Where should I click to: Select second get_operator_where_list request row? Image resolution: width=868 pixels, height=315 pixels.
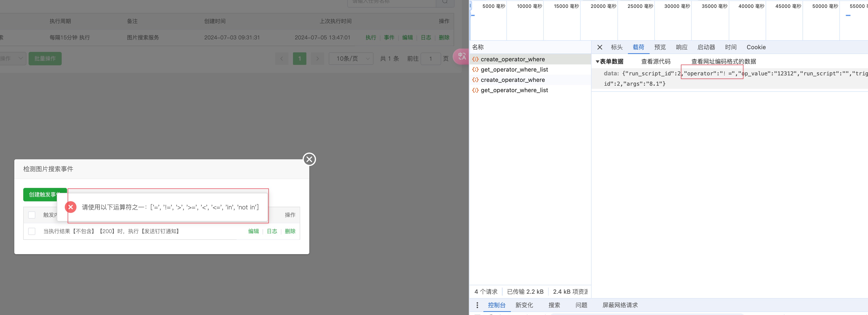coord(530,90)
